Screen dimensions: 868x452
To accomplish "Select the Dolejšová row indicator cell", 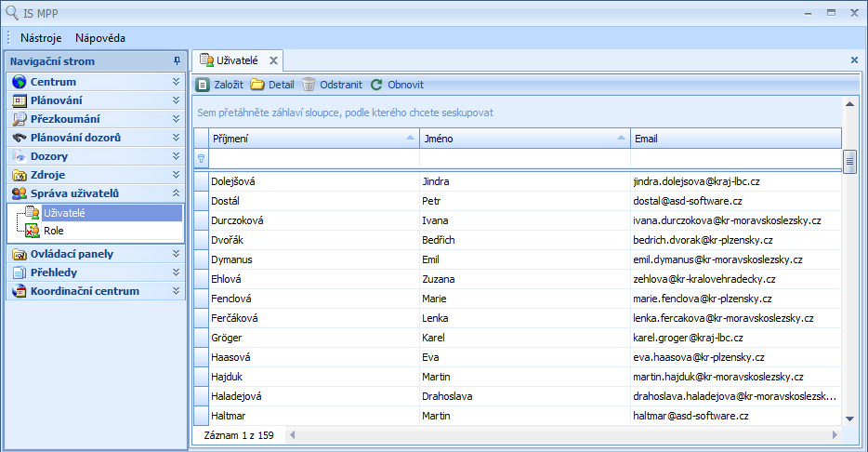I will (201, 181).
